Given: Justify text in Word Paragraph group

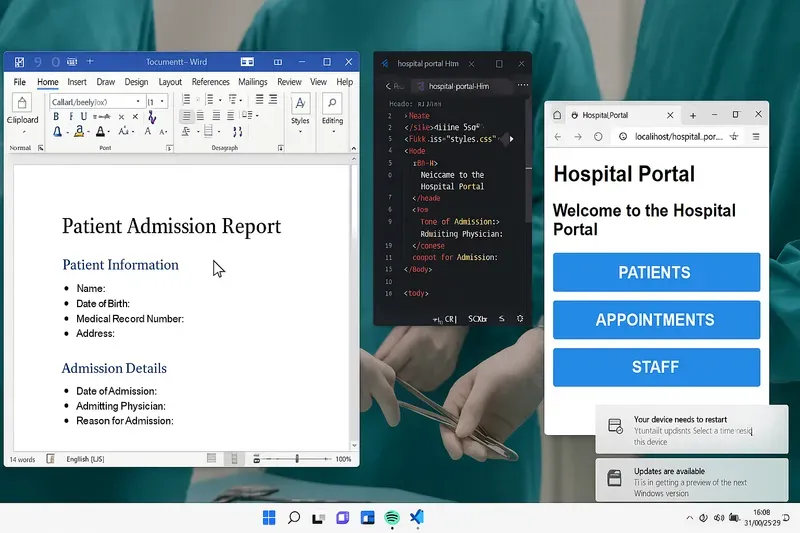Looking at the screenshot, I should click(x=231, y=116).
